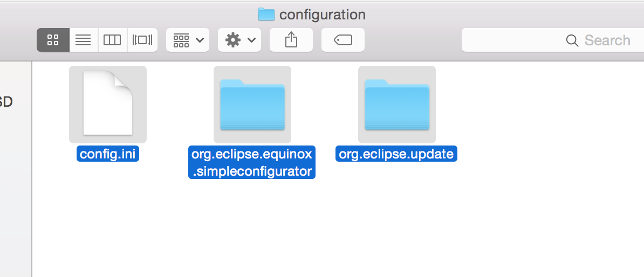Image resolution: width=644 pixels, height=277 pixels.
Task: Select the org.eclipse.equinox.simpleconfigurator folder icon
Action: [x=252, y=104]
